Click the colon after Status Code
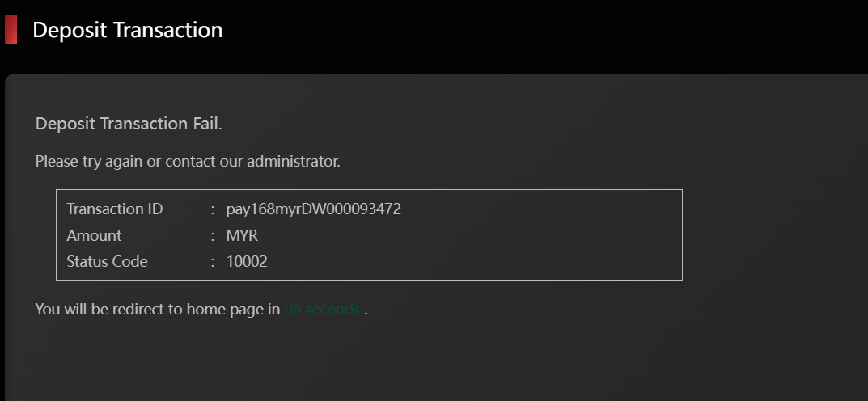The width and height of the screenshot is (868, 401). pyautogui.click(x=212, y=261)
